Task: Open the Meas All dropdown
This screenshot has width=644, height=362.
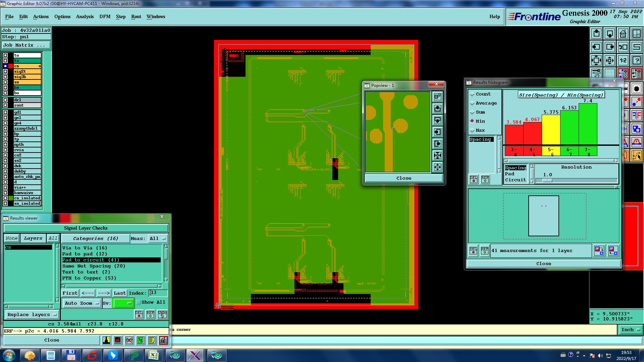Action: (158, 239)
